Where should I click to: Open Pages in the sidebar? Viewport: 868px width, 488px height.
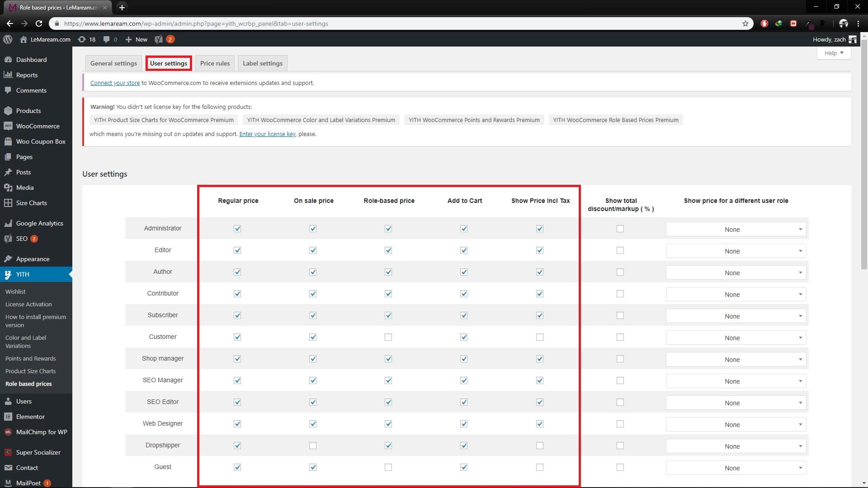tap(24, 157)
